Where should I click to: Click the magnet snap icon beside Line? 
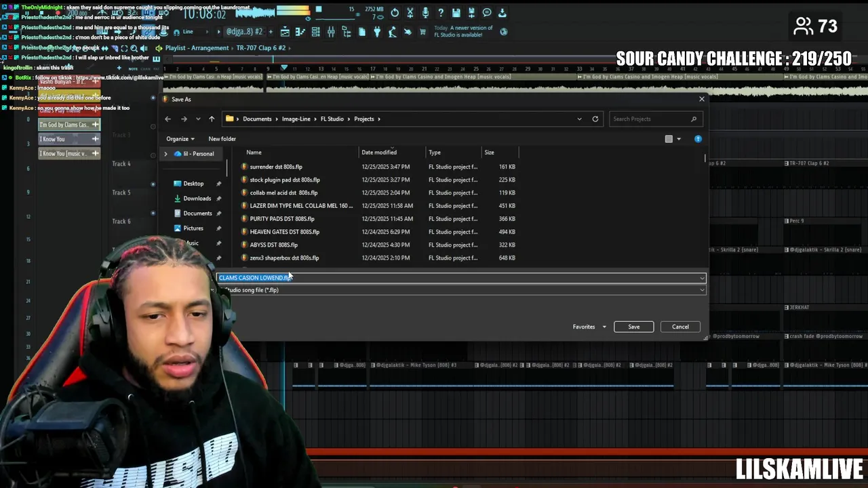(176, 32)
